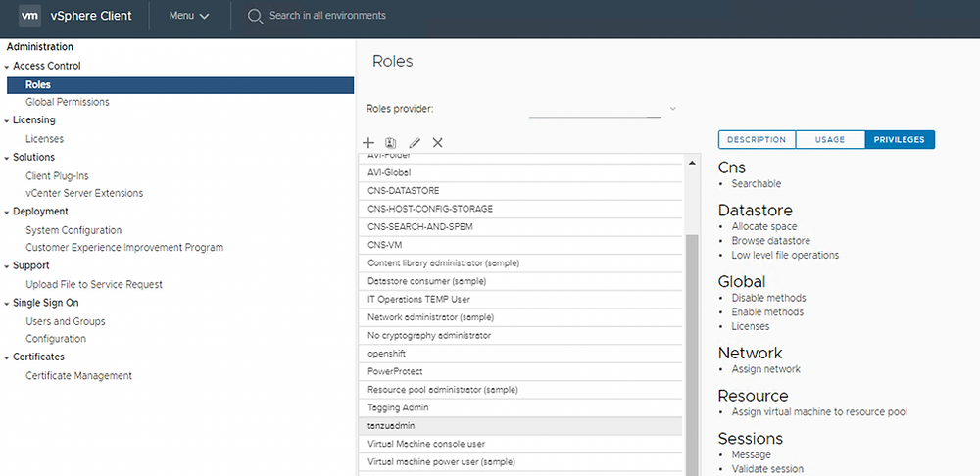Open the Menu dropdown
Viewport: 980px width, 476px height.
pyautogui.click(x=189, y=16)
